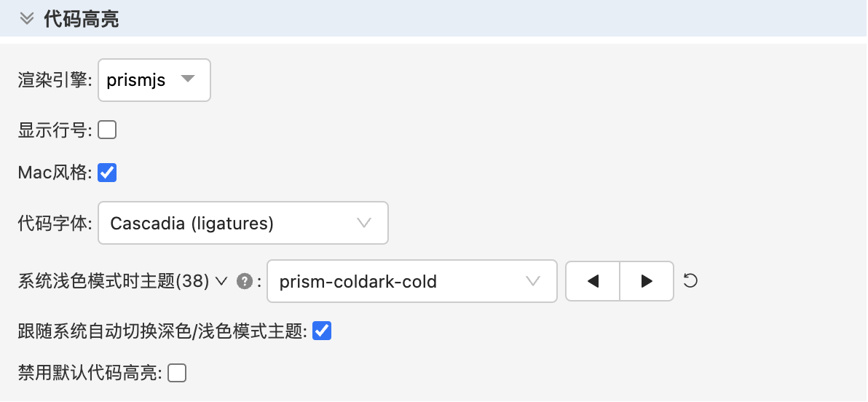Image resolution: width=868 pixels, height=402 pixels.
Task: Switch to previous theme with left arrow
Action: coord(593,281)
